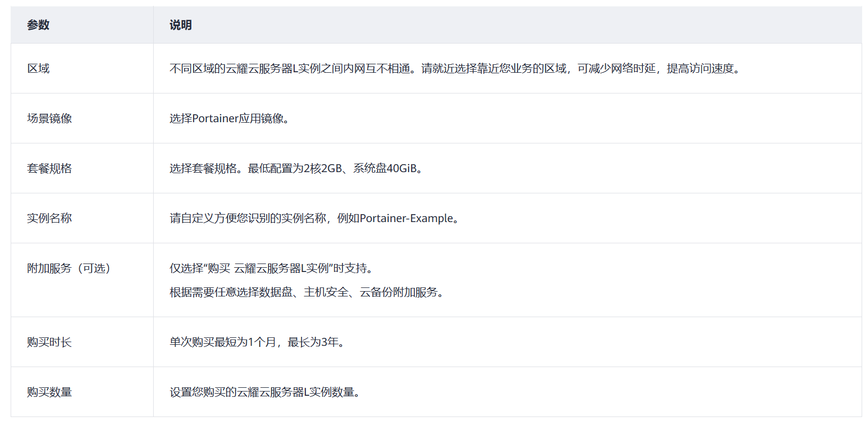The width and height of the screenshot is (868, 425).
Task: Click the text mentioning Portainer-Example
Action: (315, 218)
